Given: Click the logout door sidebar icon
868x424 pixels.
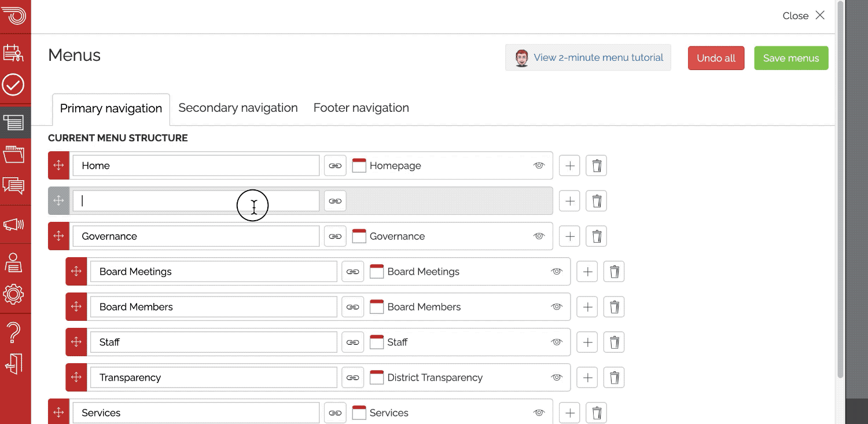Looking at the screenshot, I should point(13,364).
